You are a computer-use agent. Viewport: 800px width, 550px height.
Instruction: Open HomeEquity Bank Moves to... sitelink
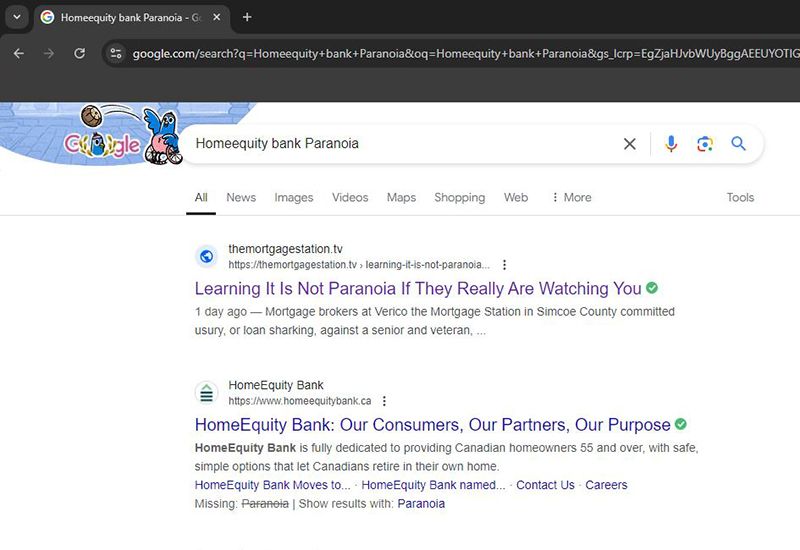point(272,485)
